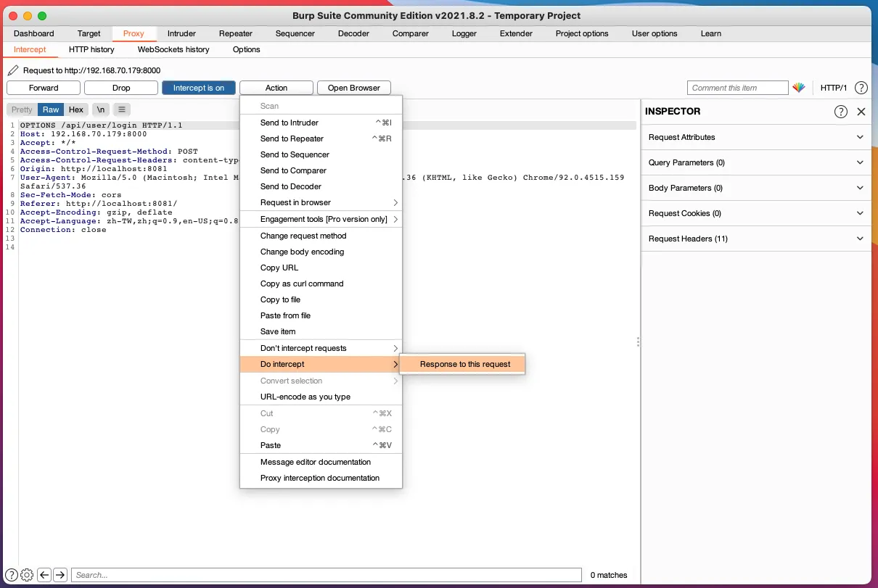Image resolution: width=878 pixels, height=588 pixels.
Task: Select Copy as curl command
Action: pos(321,283)
